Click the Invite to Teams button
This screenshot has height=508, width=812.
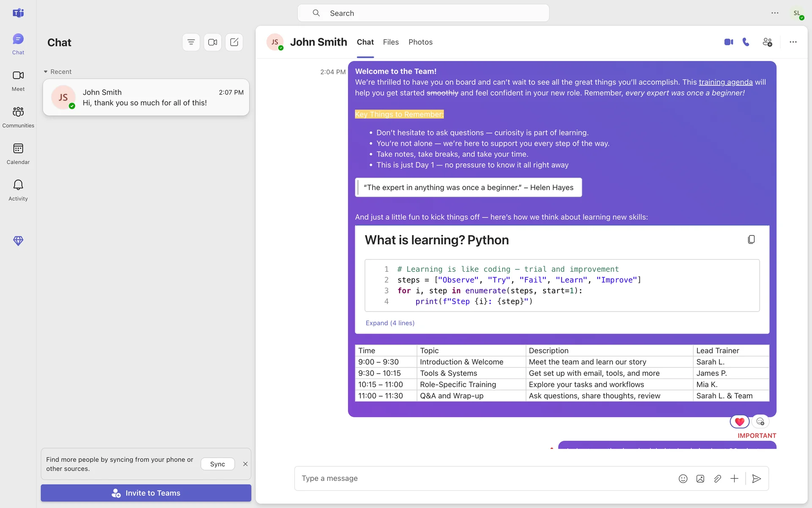click(146, 493)
